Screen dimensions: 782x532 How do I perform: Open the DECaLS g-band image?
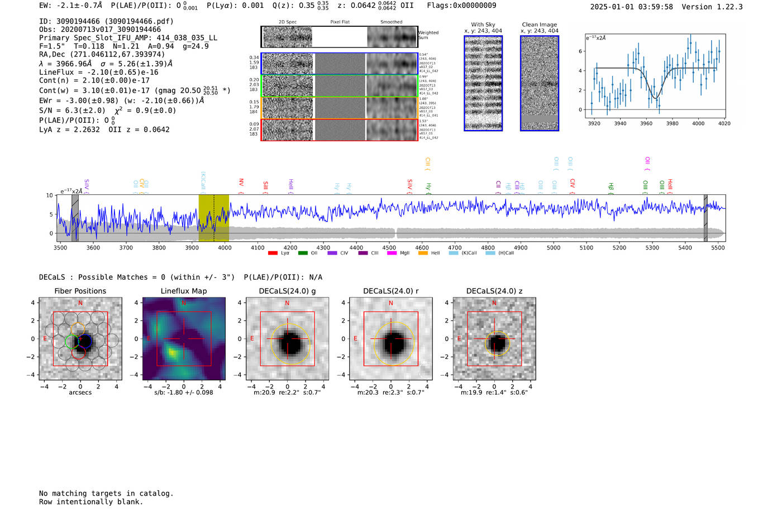point(287,339)
